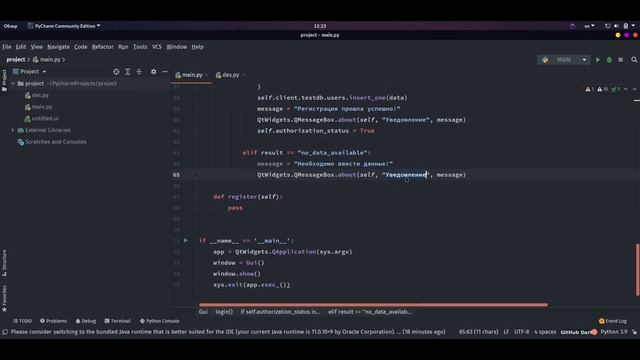Click the warnings count indicator in the editor corner

(602, 89)
